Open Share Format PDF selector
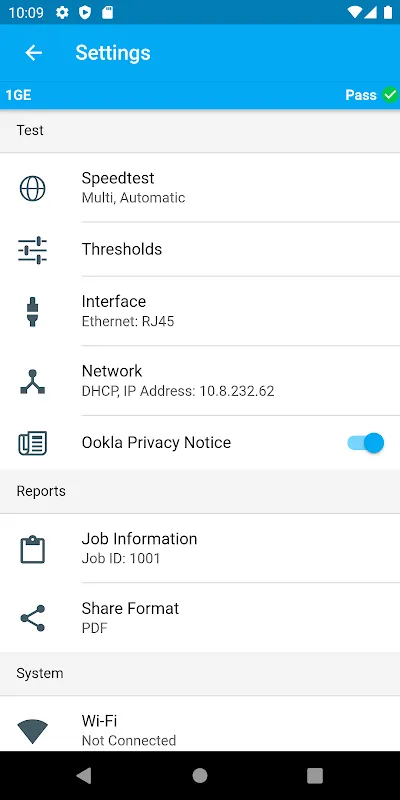 (200, 617)
